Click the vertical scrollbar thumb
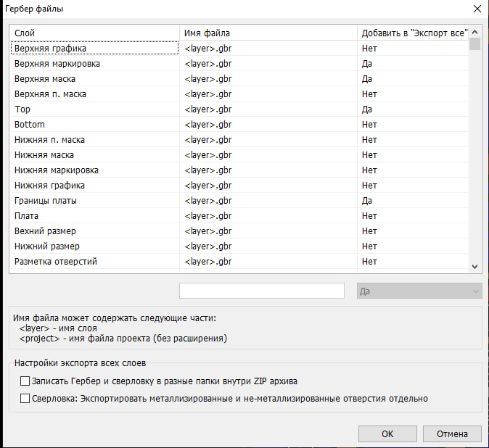This screenshot has width=489, height=448. pos(474,44)
